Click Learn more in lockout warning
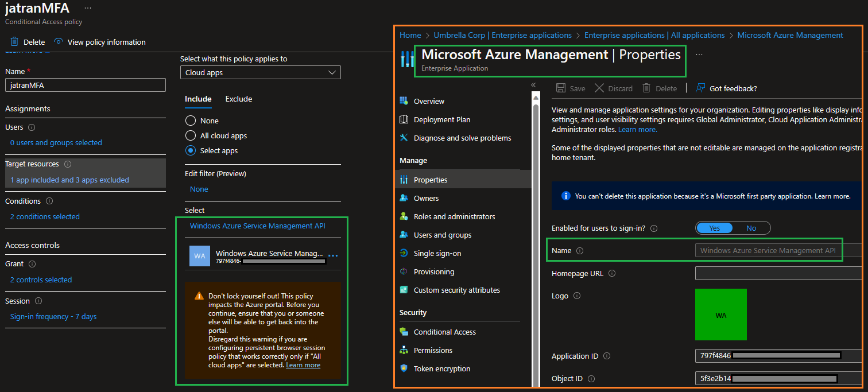The width and height of the screenshot is (868, 392). tap(303, 365)
